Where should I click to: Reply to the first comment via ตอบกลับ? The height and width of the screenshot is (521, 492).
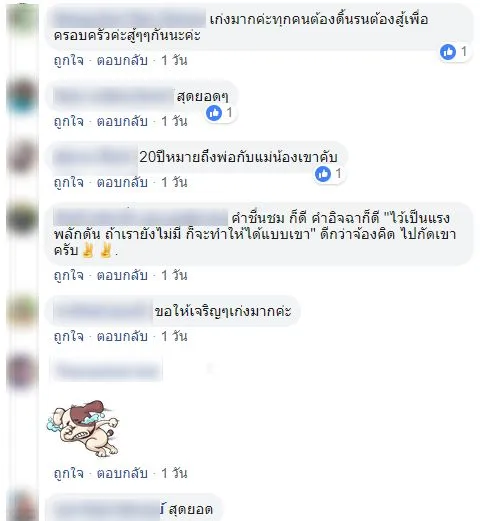[x=122, y=61]
